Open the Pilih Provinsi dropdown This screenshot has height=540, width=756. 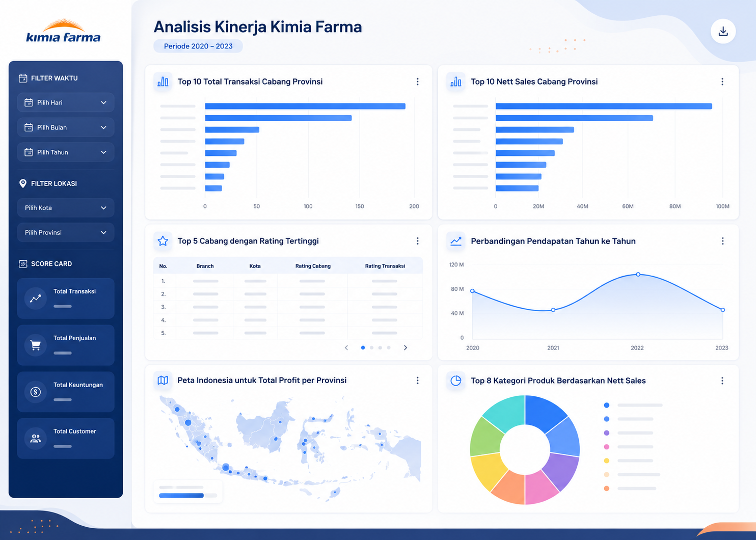click(66, 232)
